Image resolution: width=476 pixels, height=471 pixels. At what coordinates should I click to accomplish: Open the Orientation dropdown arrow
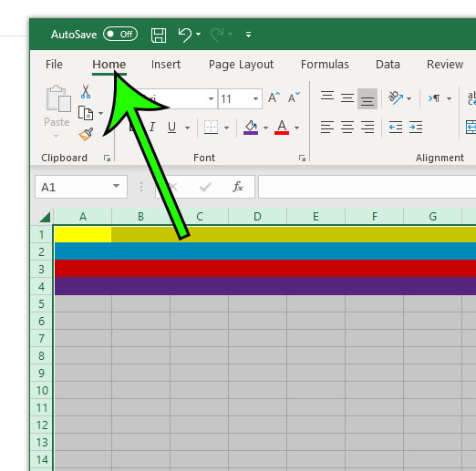[x=409, y=98]
